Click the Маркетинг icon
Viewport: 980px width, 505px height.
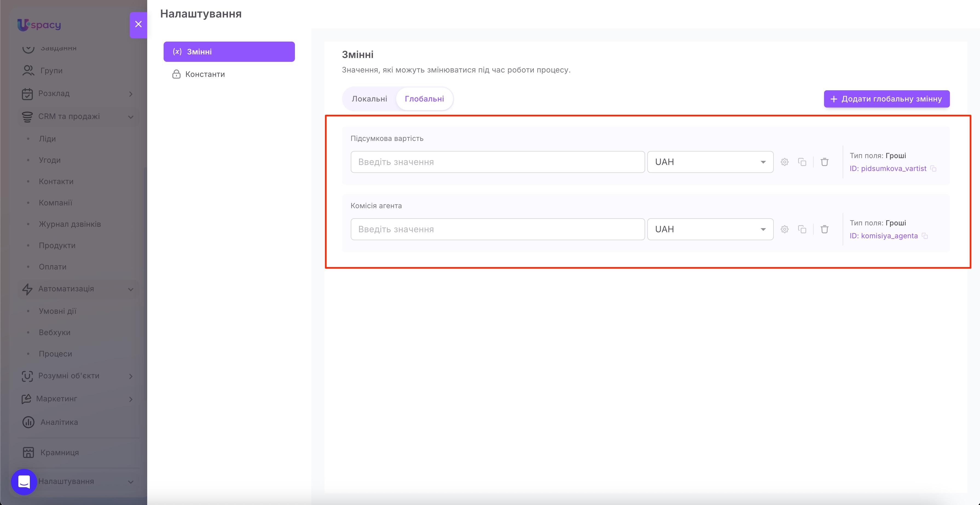26,399
